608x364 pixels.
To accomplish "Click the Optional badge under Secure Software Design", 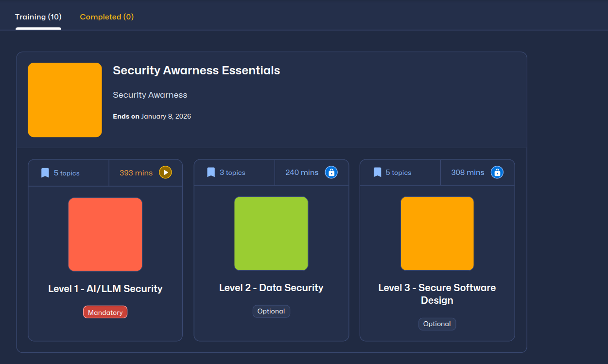I will pyautogui.click(x=437, y=324).
